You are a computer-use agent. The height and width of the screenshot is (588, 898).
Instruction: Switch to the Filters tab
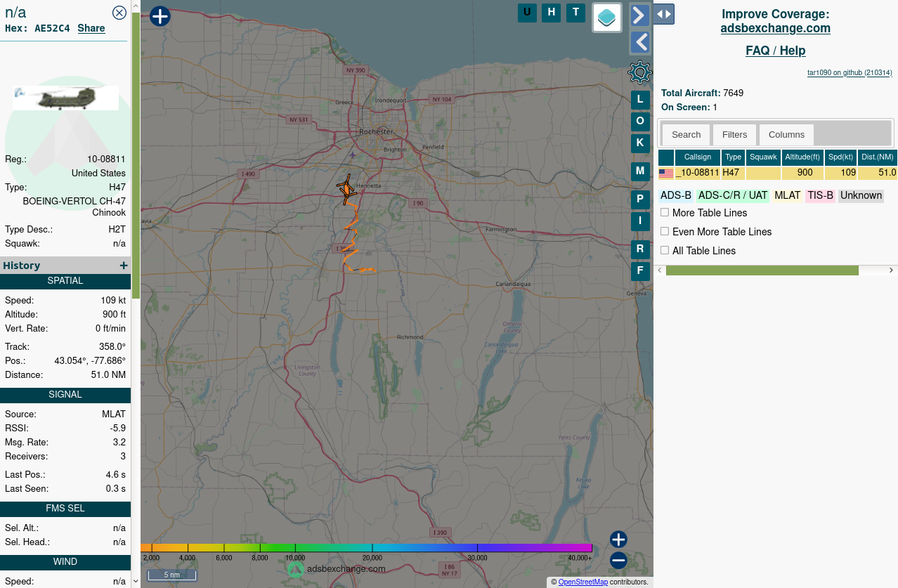[735, 134]
